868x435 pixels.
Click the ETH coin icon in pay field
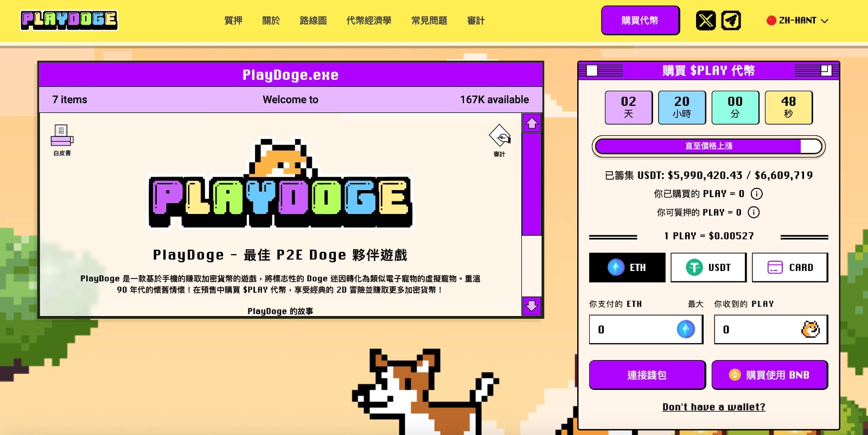tap(686, 329)
